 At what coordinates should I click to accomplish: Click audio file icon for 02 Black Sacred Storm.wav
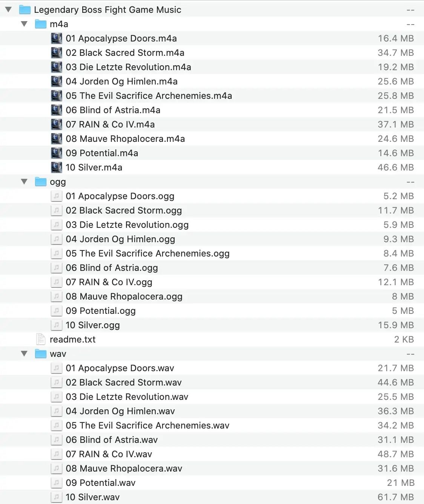click(x=56, y=383)
